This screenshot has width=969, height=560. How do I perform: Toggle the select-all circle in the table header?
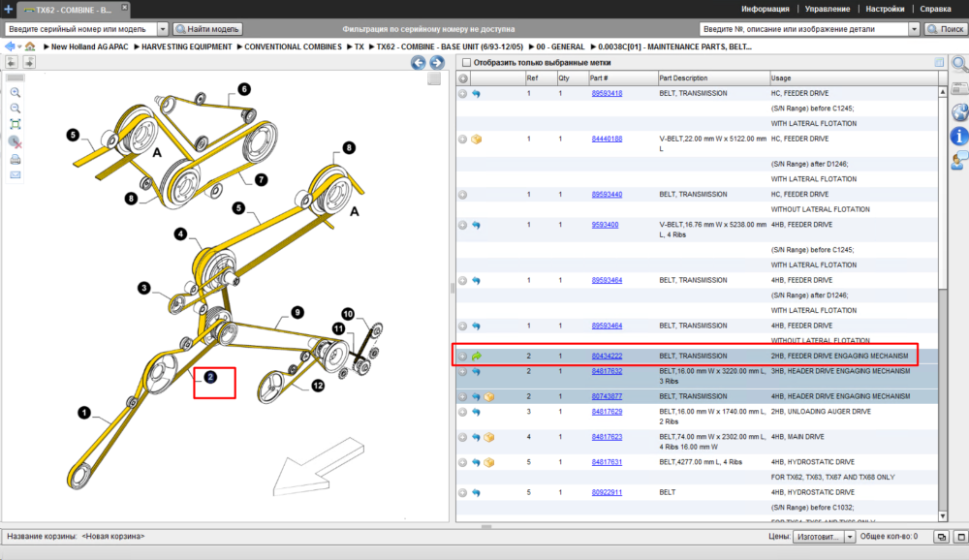[463, 78]
